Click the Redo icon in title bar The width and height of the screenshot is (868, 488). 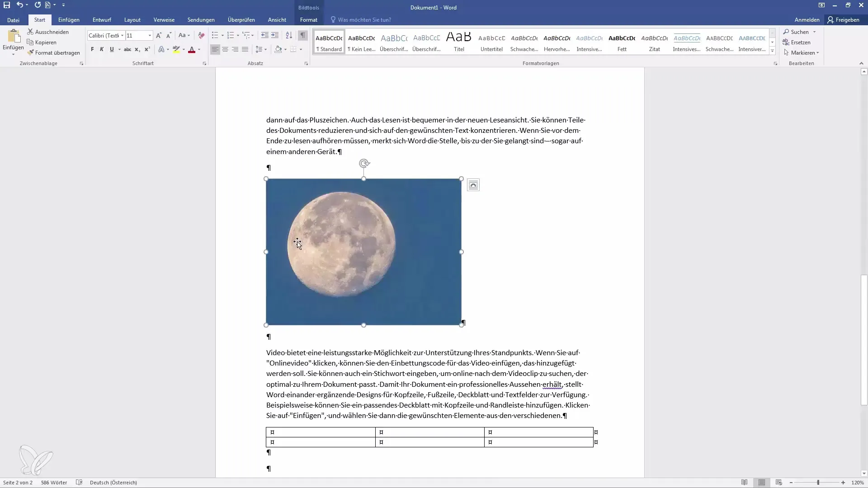coord(38,5)
